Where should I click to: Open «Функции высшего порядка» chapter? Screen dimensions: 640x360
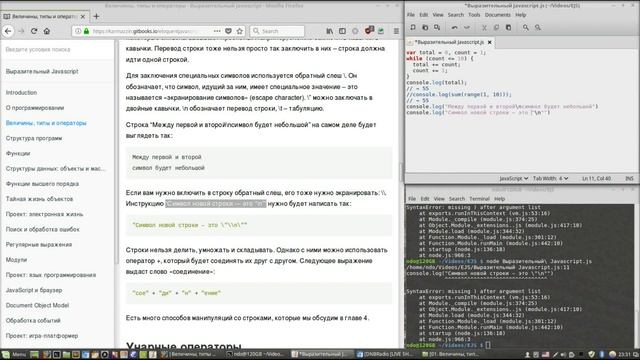42,184
